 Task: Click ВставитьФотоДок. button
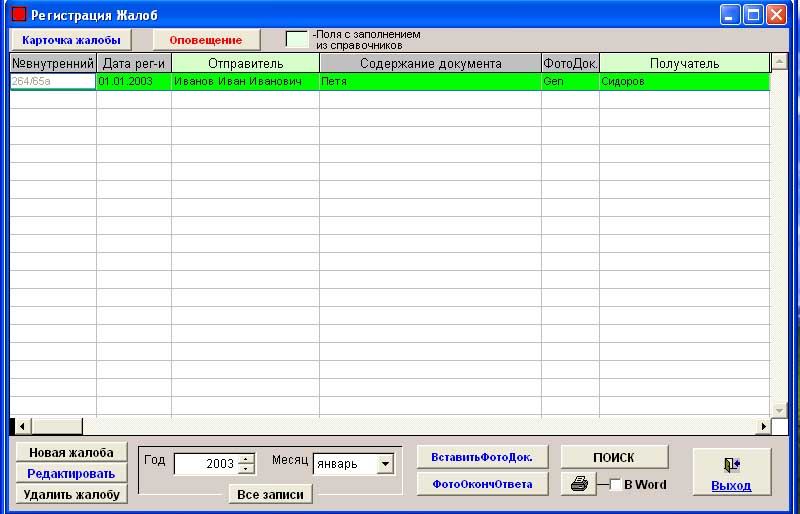point(482,457)
